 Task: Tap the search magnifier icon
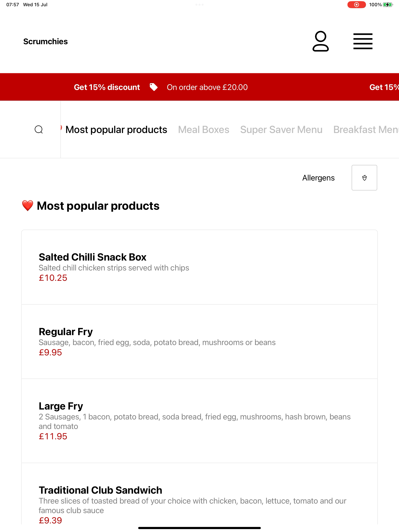click(39, 129)
